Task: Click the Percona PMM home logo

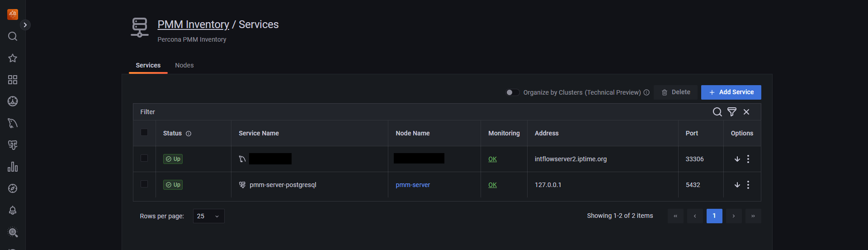Action: click(13, 14)
